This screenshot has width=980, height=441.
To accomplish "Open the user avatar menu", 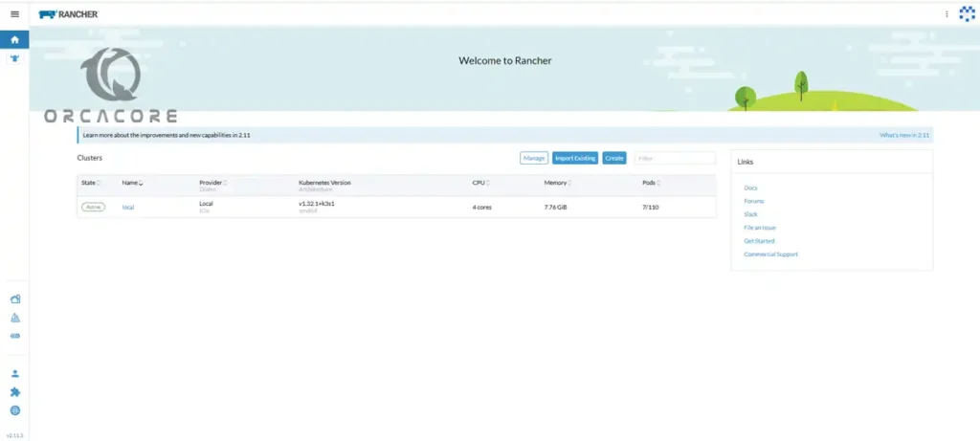I will tap(967, 13).
